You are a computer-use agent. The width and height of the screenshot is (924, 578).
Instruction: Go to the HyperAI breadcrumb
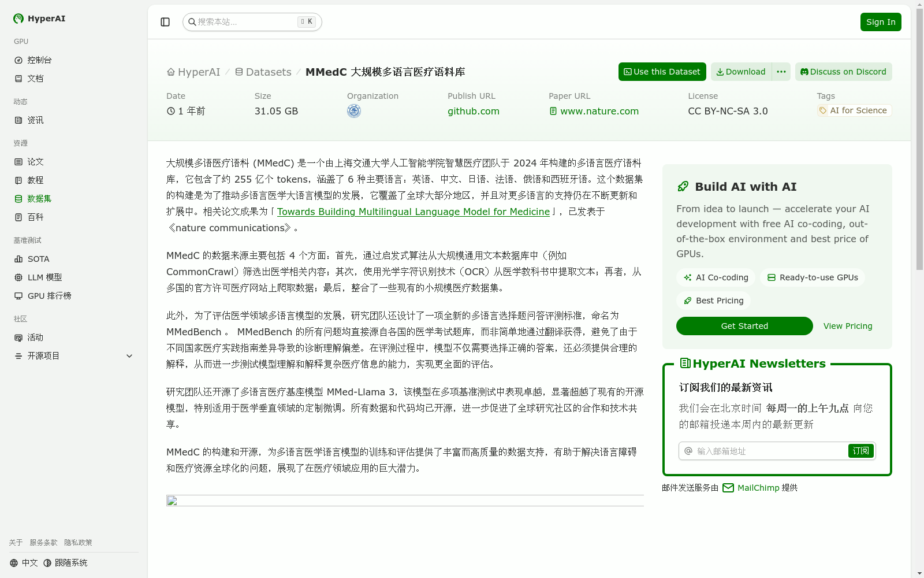(193, 72)
